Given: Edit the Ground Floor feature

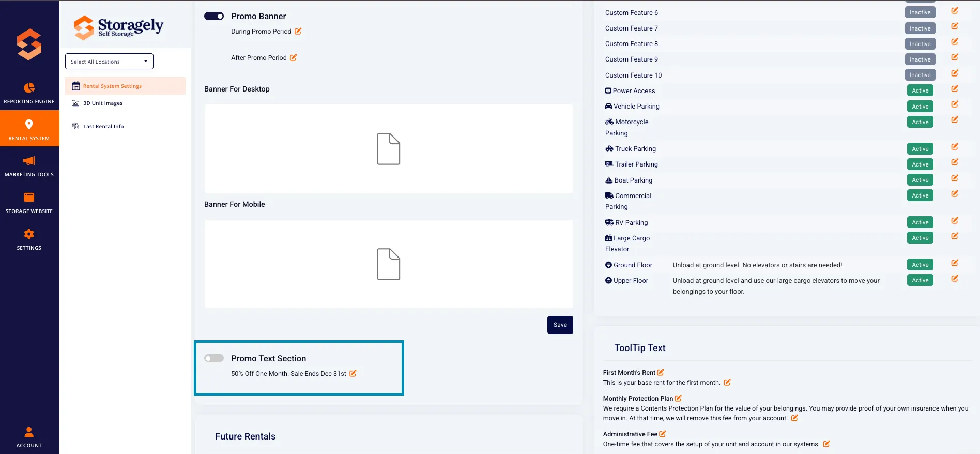Looking at the screenshot, I should tap(955, 263).
